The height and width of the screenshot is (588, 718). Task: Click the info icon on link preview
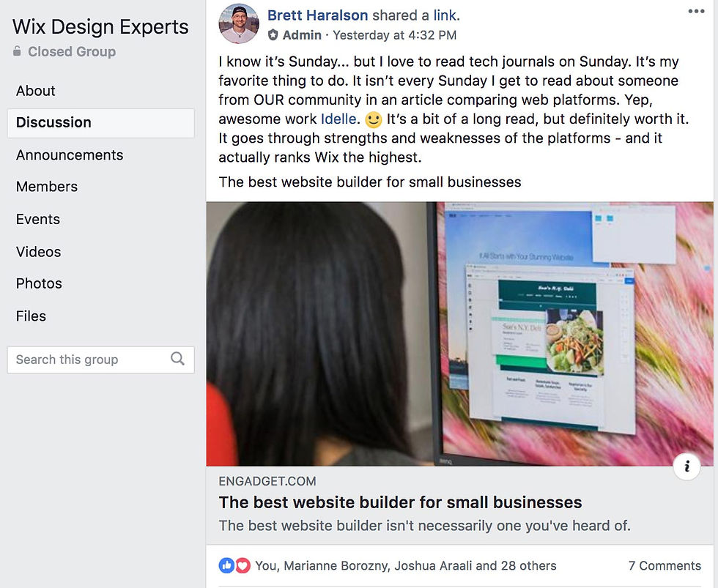pos(686,466)
